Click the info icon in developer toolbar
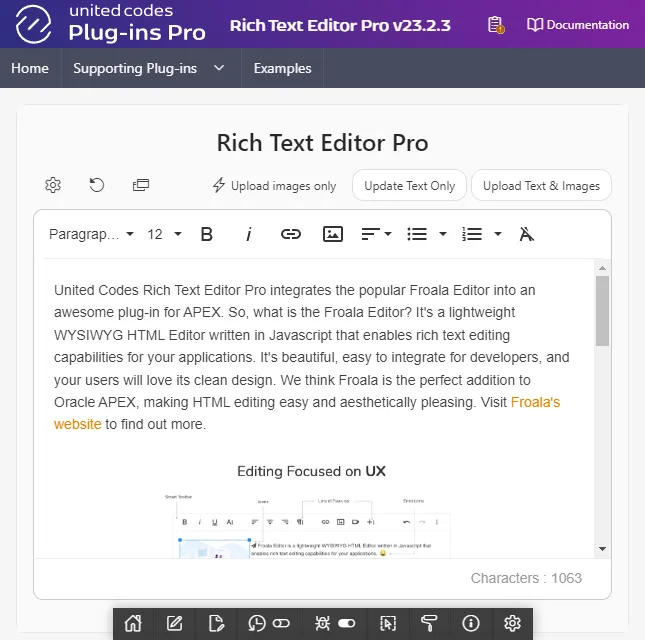Image resolution: width=645 pixels, height=640 pixels. pyautogui.click(x=471, y=624)
